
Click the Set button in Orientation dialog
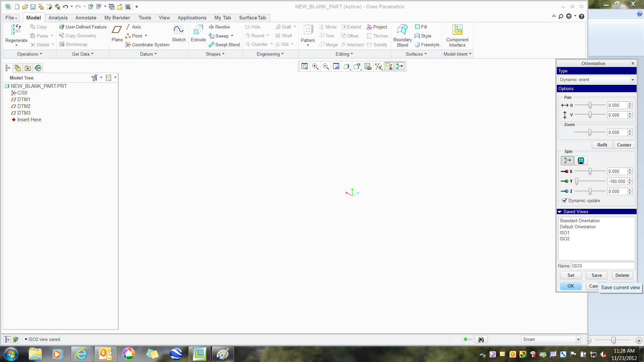coord(571,275)
